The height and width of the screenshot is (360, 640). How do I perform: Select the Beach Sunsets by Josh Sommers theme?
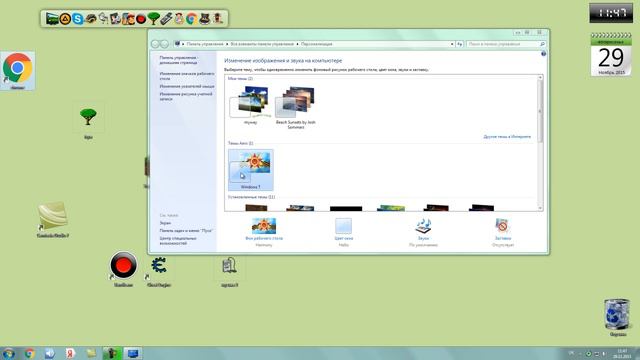295,107
